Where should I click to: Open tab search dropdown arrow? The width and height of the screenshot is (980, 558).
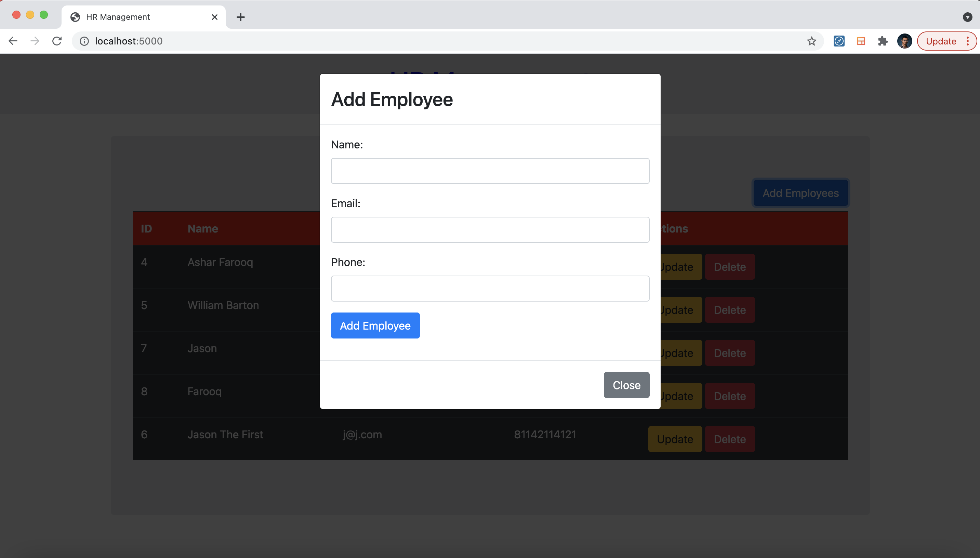(x=967, y=17)
